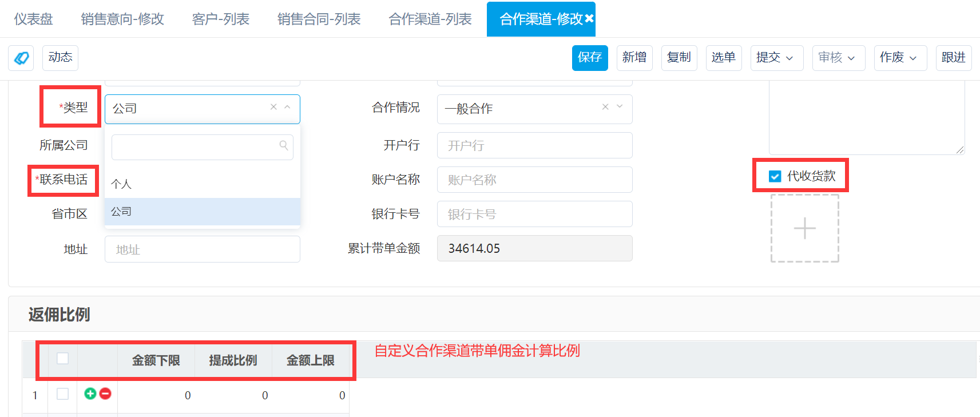Click the 动态 button
Screen dimensions: 980x417
pyautogui.click(x=60, y=58)
